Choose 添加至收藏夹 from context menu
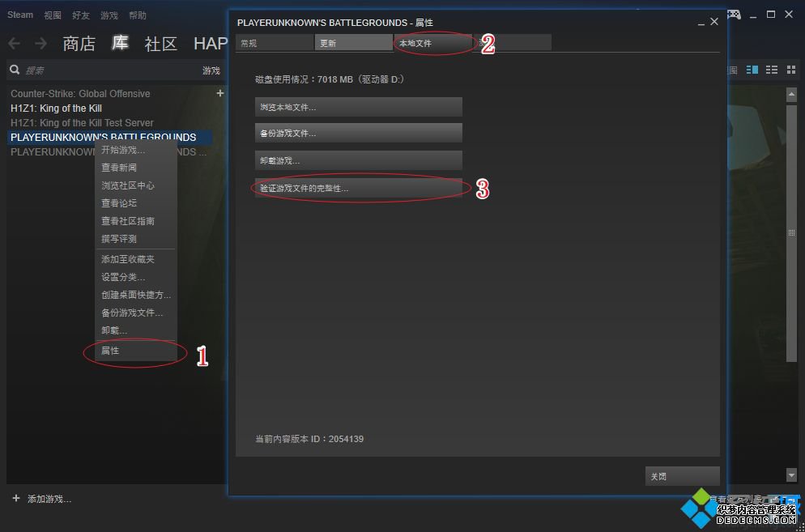This screenshot has width=805, height=532. pyautogui.click(x=136, y=259)
